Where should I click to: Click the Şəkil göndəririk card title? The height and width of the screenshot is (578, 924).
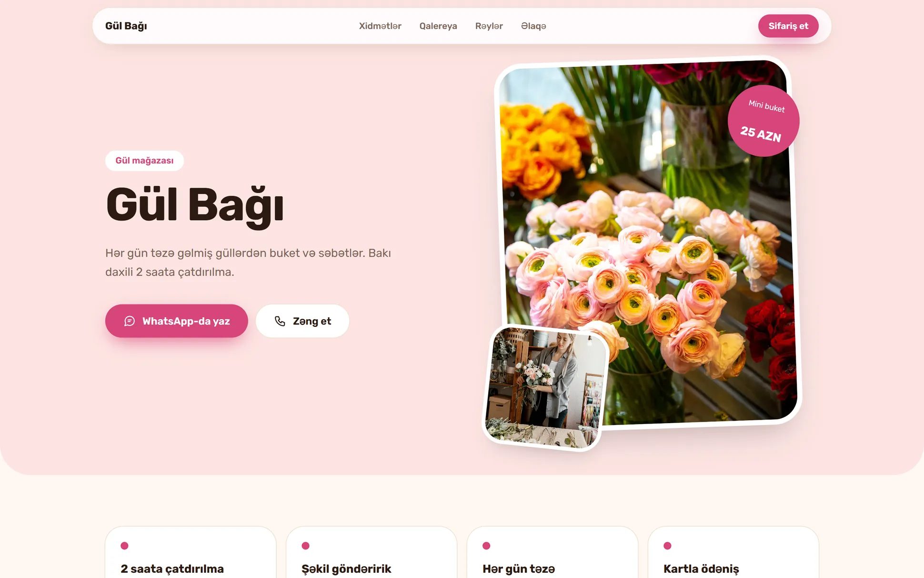(346, 568)
